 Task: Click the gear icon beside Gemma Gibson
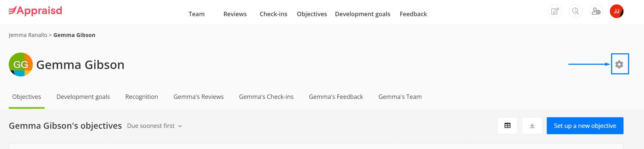point(619,64)
